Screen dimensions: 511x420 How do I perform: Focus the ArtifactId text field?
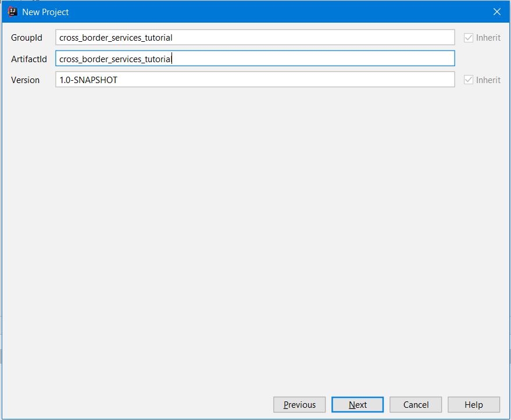[255, 59]
